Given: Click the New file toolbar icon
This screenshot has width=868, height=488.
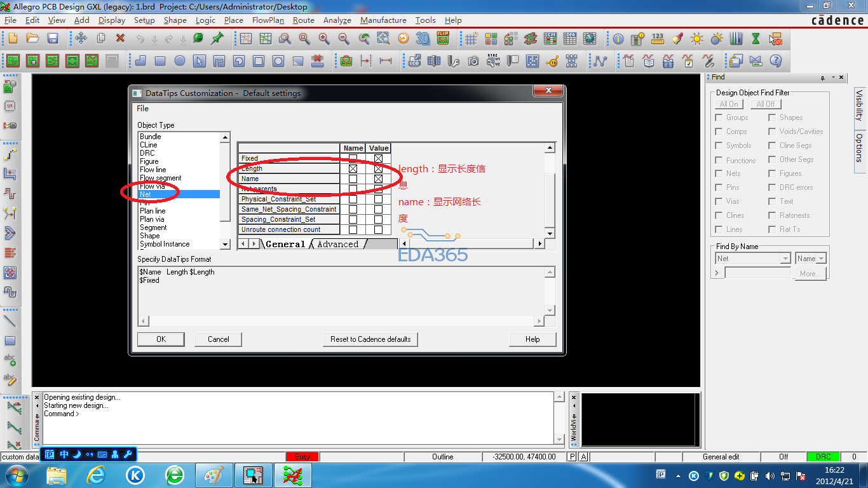Looking at the screenshot, I should 13,39.
